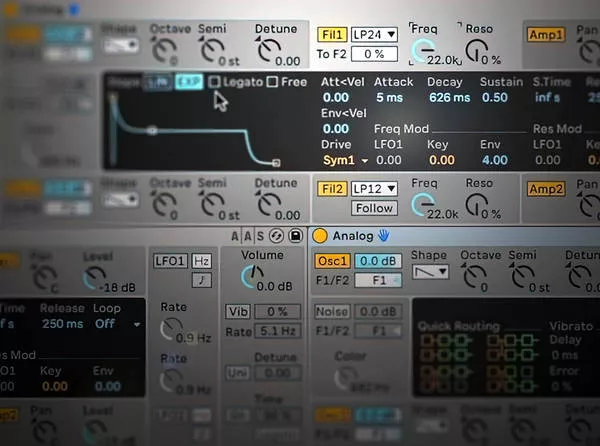Toggle the Vib vibrato switch
Image resolution: width=600 pixels, height=446 pixels.
click(238, 312)
